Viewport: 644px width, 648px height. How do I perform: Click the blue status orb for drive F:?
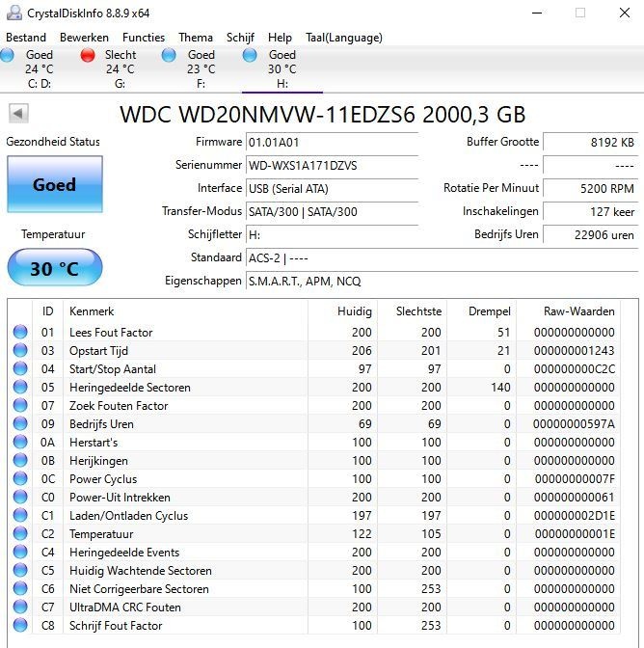point(169,55)
